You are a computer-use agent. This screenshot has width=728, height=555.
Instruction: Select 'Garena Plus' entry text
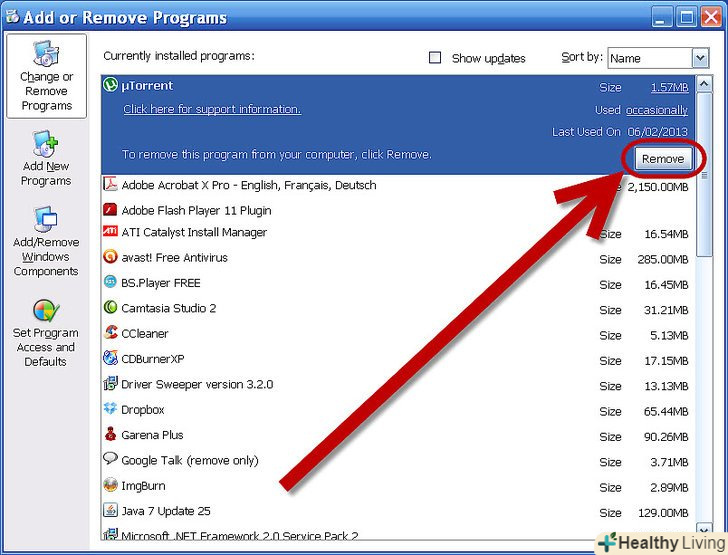pos(152,435)
